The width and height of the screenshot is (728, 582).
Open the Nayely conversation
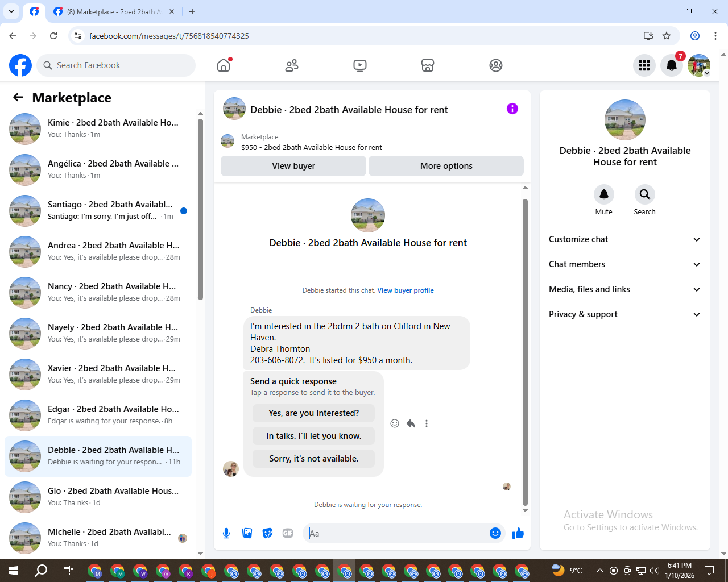tap(98, 334)
